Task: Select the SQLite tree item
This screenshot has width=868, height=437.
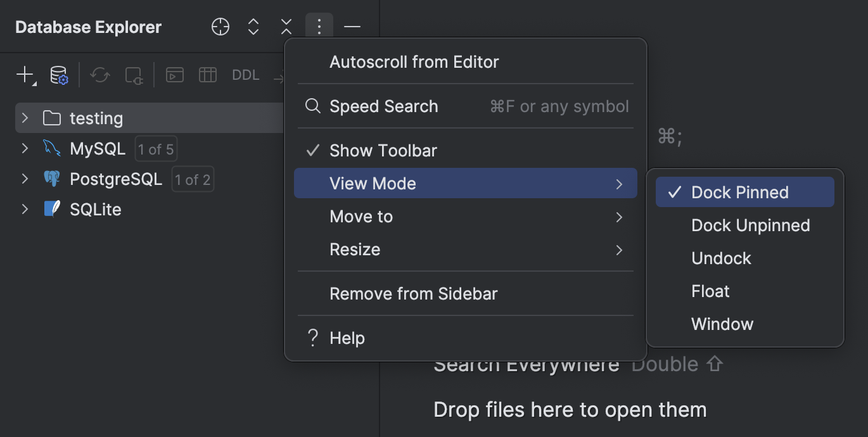Action: 96,209
